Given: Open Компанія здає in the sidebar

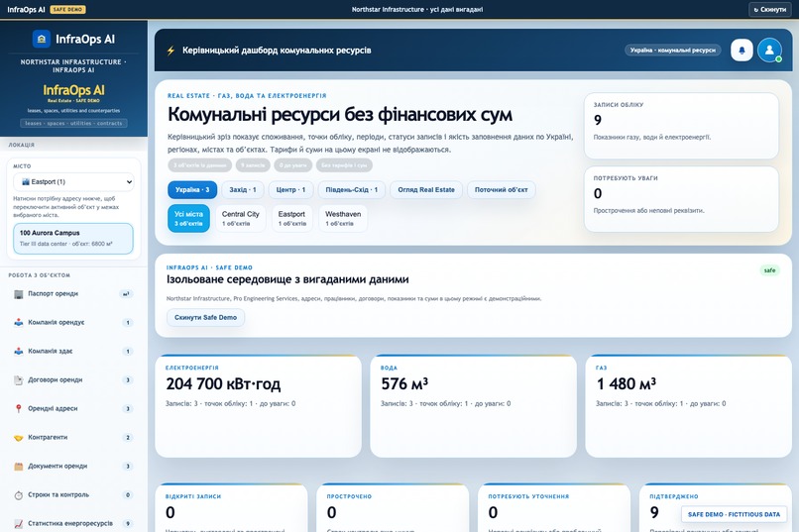Looking at the screenshot, I should point(73,352).
